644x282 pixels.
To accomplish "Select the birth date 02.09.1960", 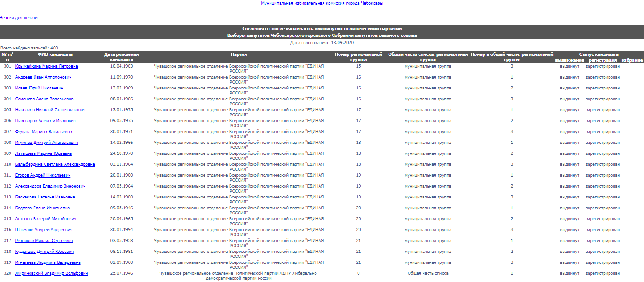I will click(x=121, y=262).
